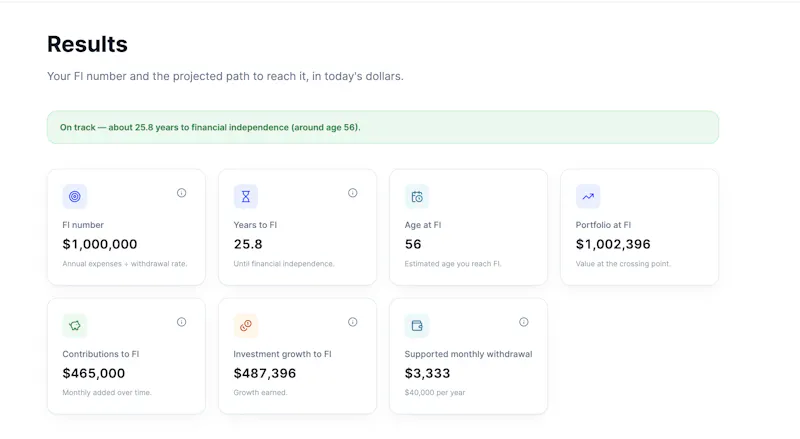Open the info tooltip for FI number
Image resolution: width=800 pixels, height=439 pixels.
pyautogui.click(x=182, y=193)
